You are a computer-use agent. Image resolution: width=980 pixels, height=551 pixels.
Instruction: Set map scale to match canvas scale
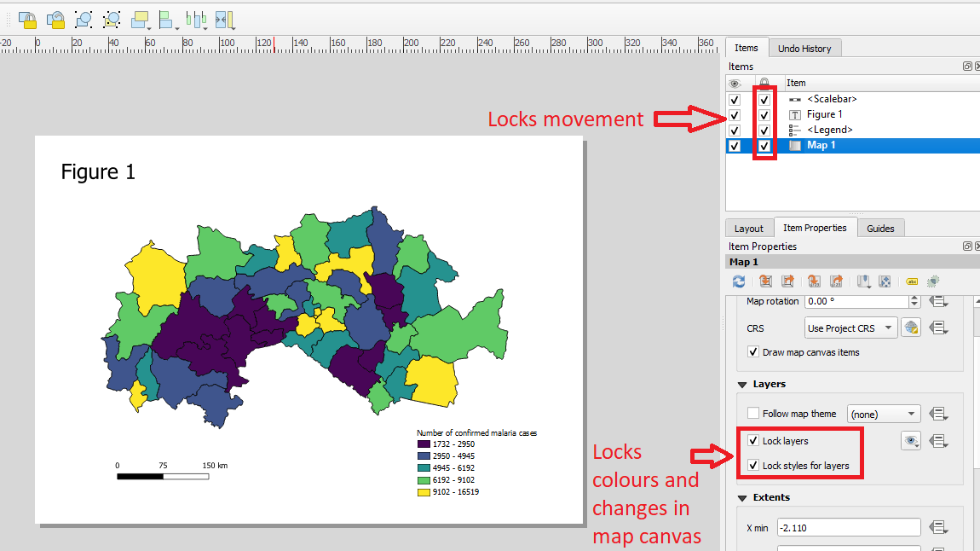(814, 281)
